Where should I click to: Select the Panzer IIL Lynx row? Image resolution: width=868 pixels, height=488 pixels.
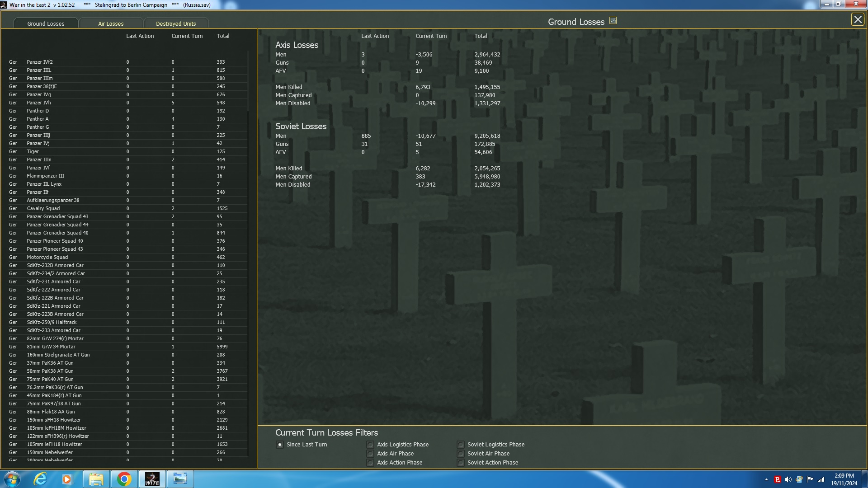coord(127,184)
